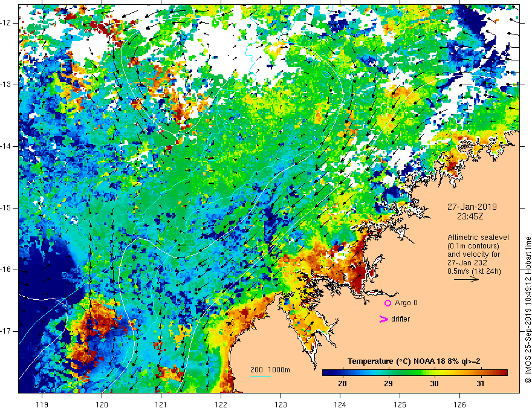Click the longitude axis label "121"
The width and height of the screenshot is (532, 411).
tap(161, 404)
